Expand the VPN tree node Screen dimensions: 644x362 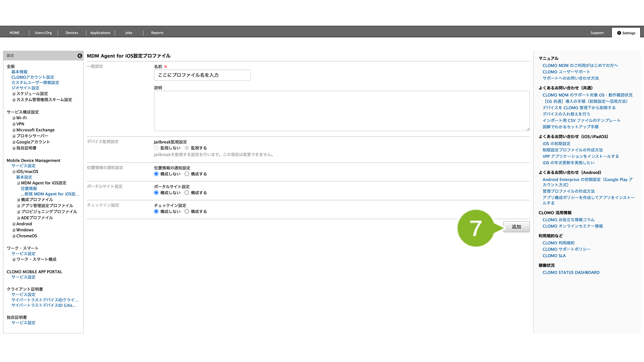click(14, 124)
